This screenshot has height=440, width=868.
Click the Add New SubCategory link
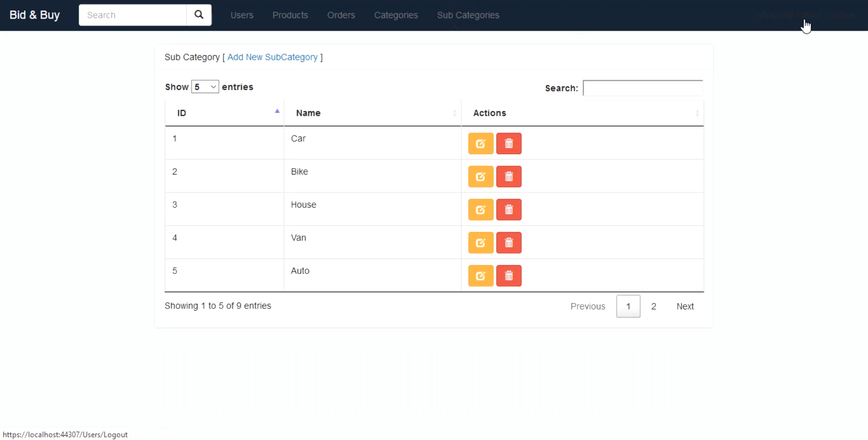click(x=272, y=57)
